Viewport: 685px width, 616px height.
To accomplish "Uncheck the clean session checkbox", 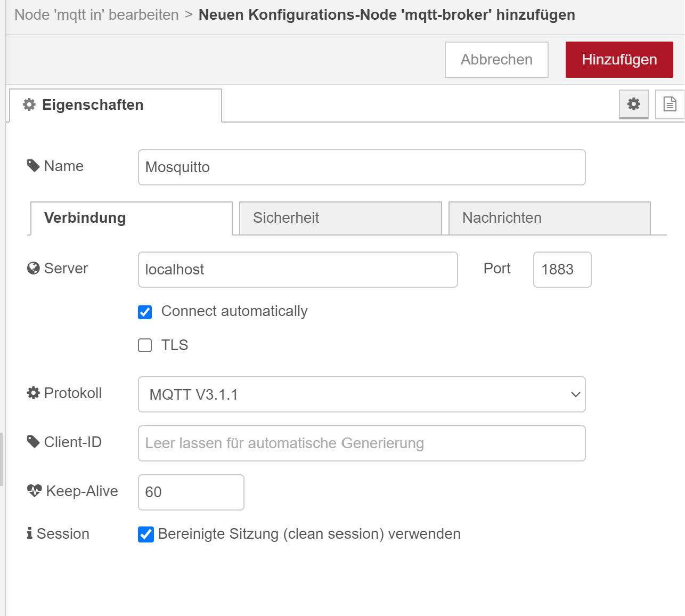I will (146, 534).
